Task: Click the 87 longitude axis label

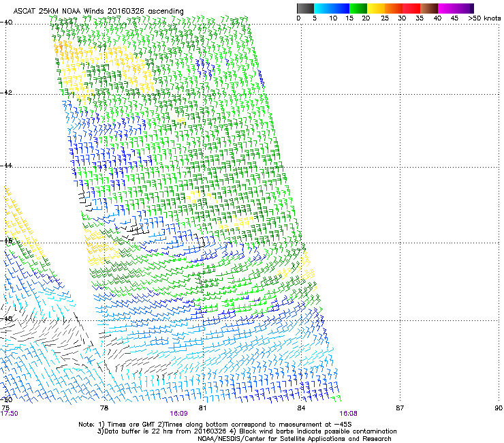Action: (400, 408)
